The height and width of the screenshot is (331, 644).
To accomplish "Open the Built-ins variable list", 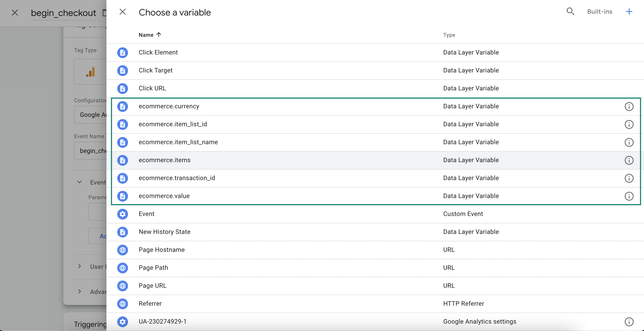I will [600, 11].
